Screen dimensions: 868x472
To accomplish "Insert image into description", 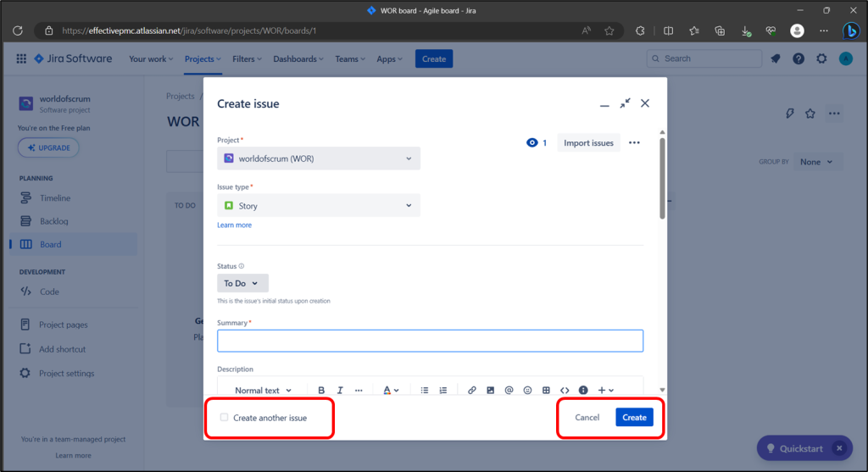I will (491, 390).
